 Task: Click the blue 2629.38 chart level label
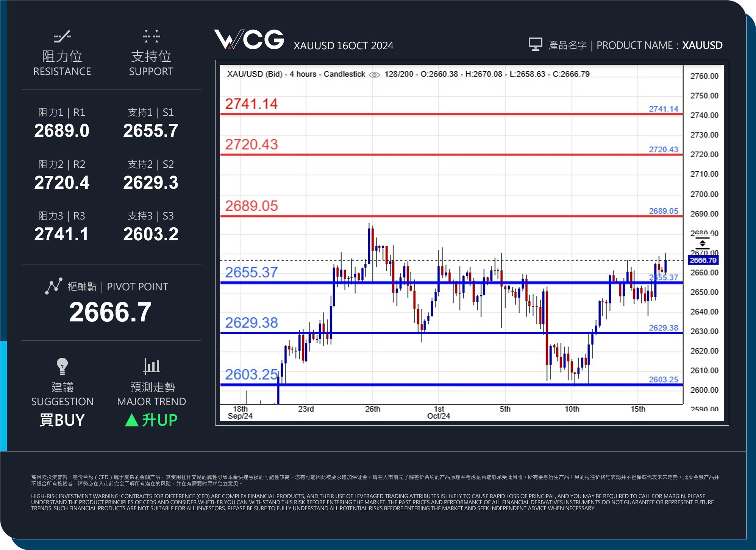251,323
